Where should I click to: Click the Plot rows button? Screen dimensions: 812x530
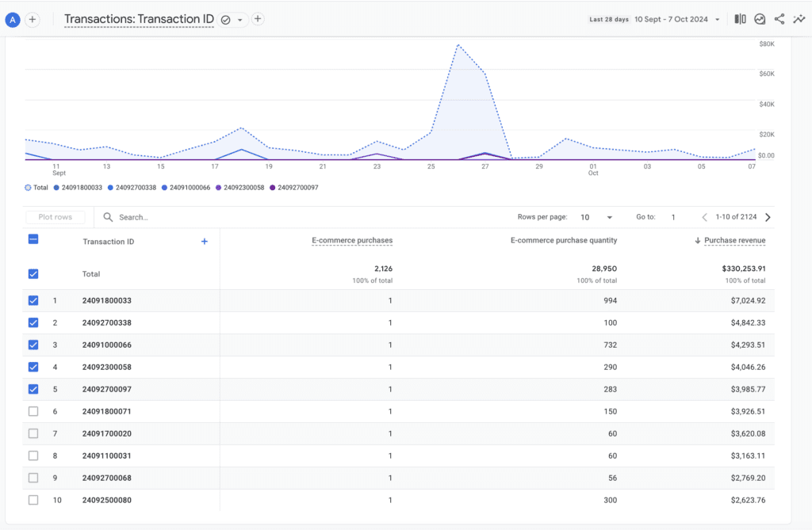pos(56,217)
